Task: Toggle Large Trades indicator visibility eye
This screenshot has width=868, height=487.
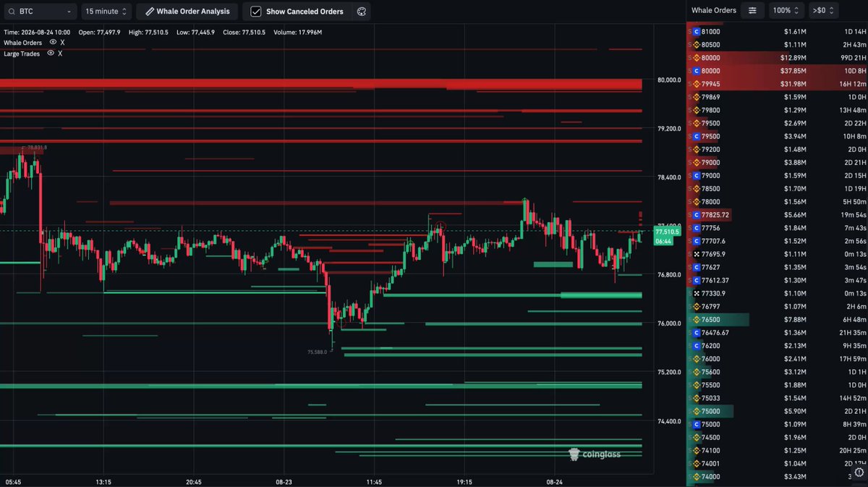Action: click(51, 53)
